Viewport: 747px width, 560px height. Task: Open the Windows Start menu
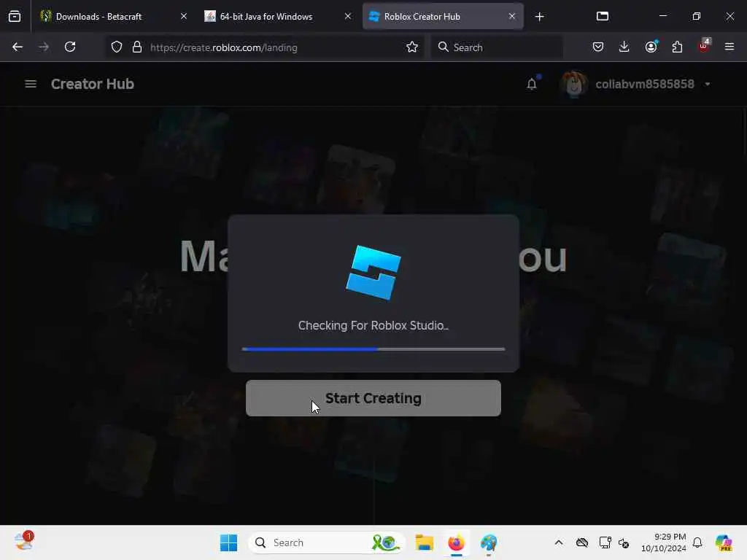228,542
